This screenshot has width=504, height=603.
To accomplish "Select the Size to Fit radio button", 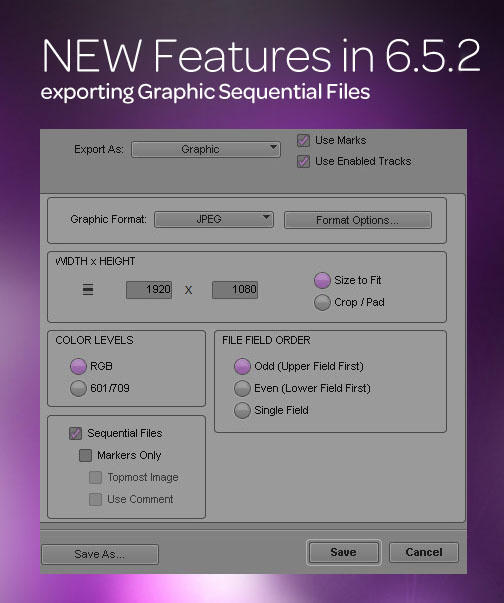I will [322, 280].
